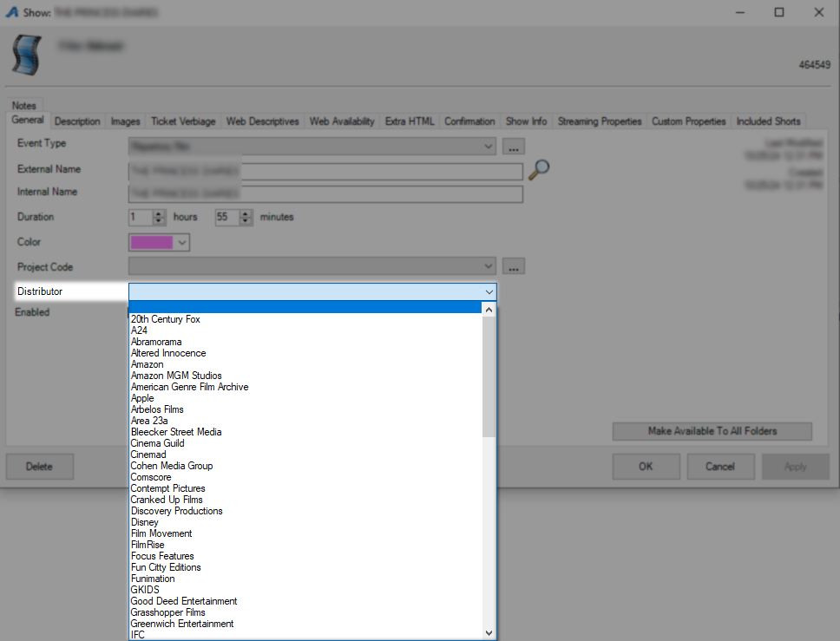Choose Cranked Up Films
840x641 pixels.
pos(305,500)
